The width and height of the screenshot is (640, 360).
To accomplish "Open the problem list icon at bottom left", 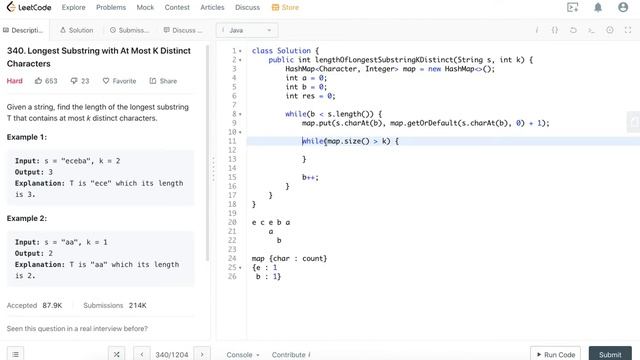I will pos(16,354).
